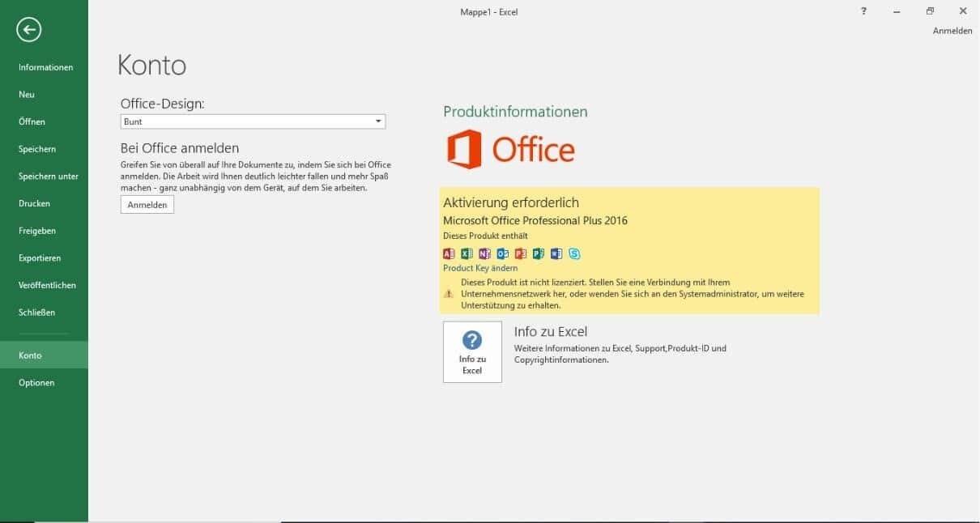Open the Info zu Excel button
Screen dimensions: 980x523
click(472, 352)
